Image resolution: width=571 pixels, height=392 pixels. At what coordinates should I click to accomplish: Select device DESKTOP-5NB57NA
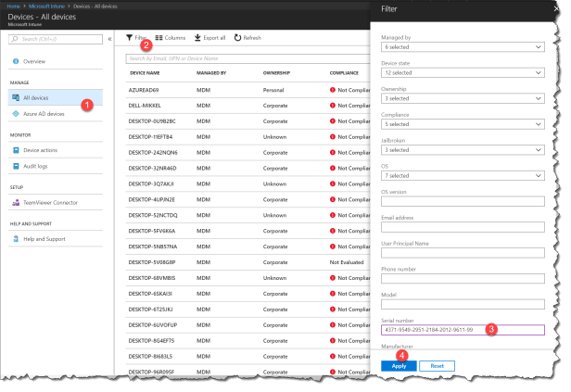[x=153, y=247]
